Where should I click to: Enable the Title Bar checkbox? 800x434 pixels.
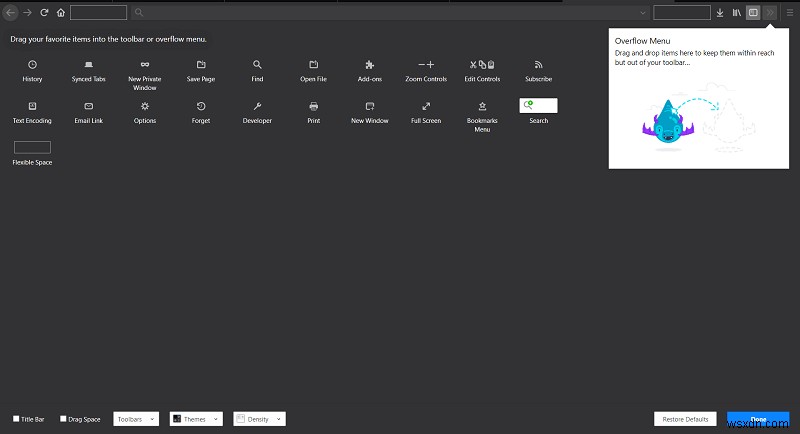tap(16, 419)
